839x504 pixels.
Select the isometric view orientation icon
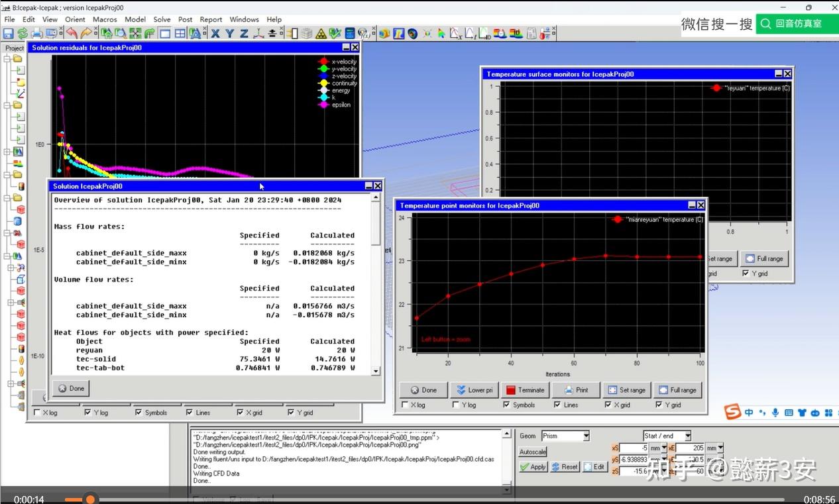pyautogui.click(x=258, y=32)
